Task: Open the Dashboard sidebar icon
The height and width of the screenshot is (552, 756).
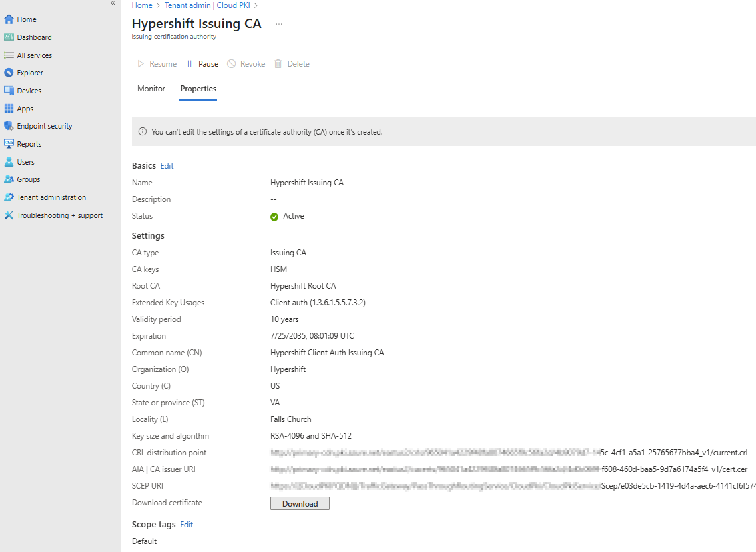Action: (x=9, y=37)
